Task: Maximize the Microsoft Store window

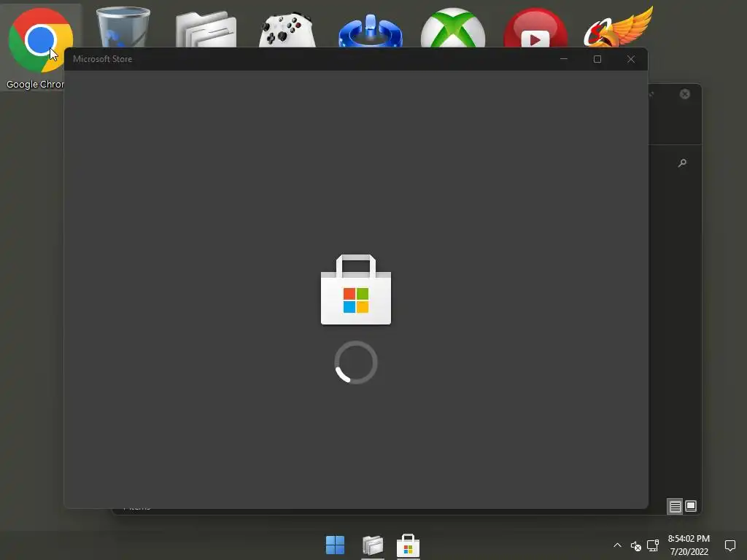Action: pos(597,59)
